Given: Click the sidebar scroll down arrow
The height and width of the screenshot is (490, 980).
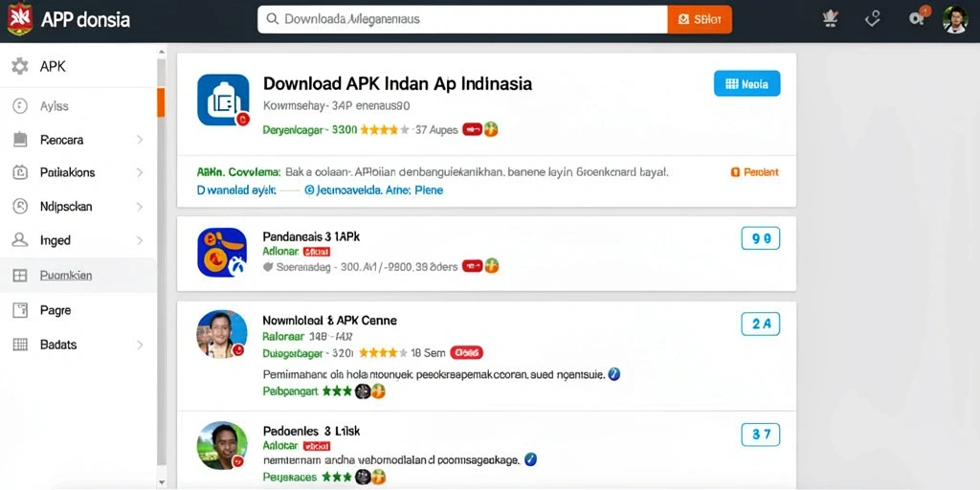Looking at the screenshot, I should pyautogui.click(x=161, y=482).
